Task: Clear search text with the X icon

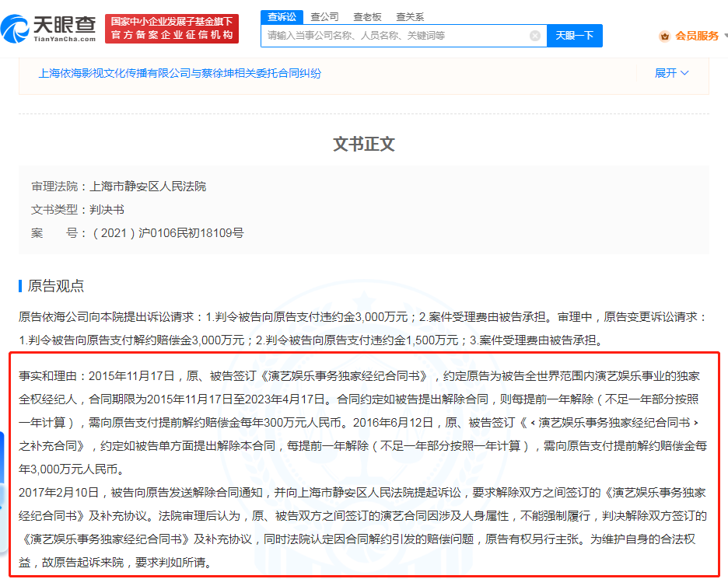Action: tap(535, 36)
